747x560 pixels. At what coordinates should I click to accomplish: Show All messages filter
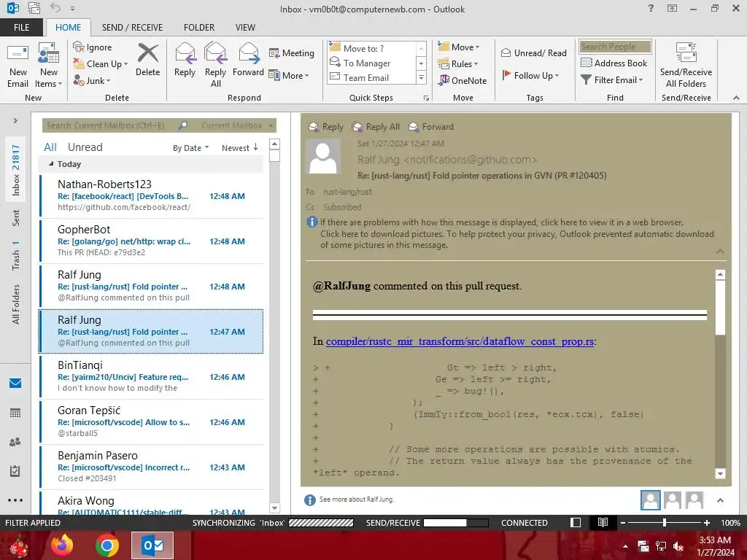[50, 147]
